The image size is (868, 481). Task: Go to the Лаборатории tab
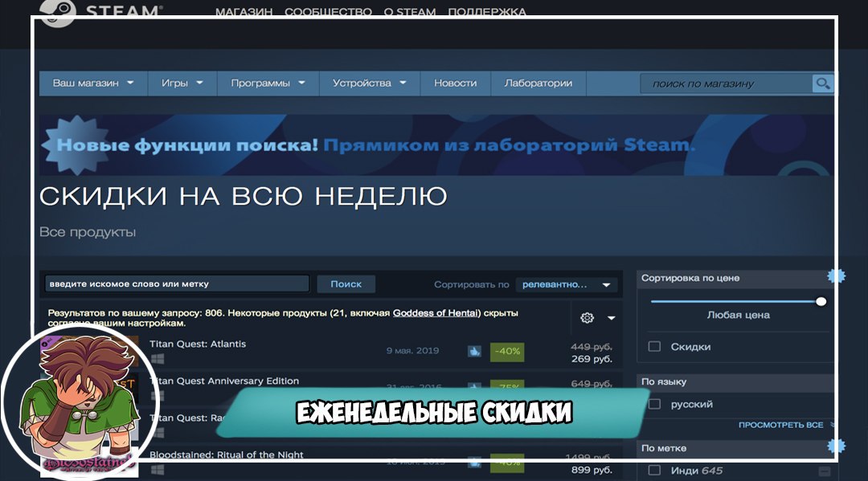tap(538, 83)
